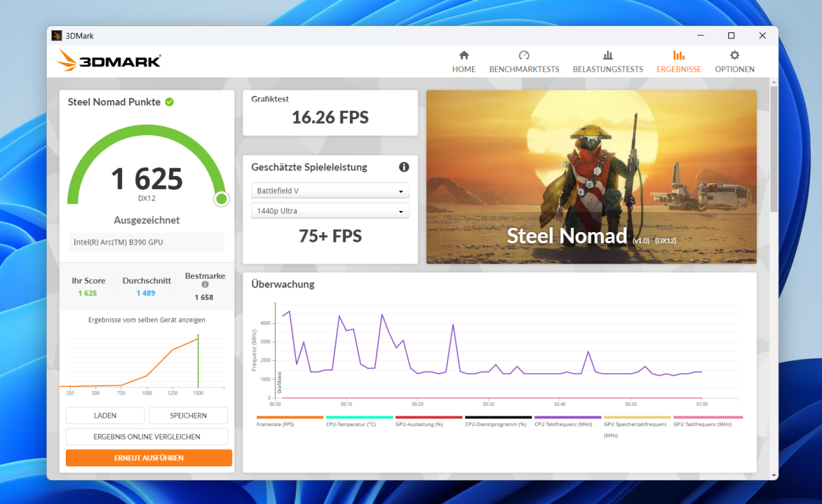Click the 16.26 FPS Grafiktest result
This screenshot has width=822, height=504.
[x=330, y=118]
